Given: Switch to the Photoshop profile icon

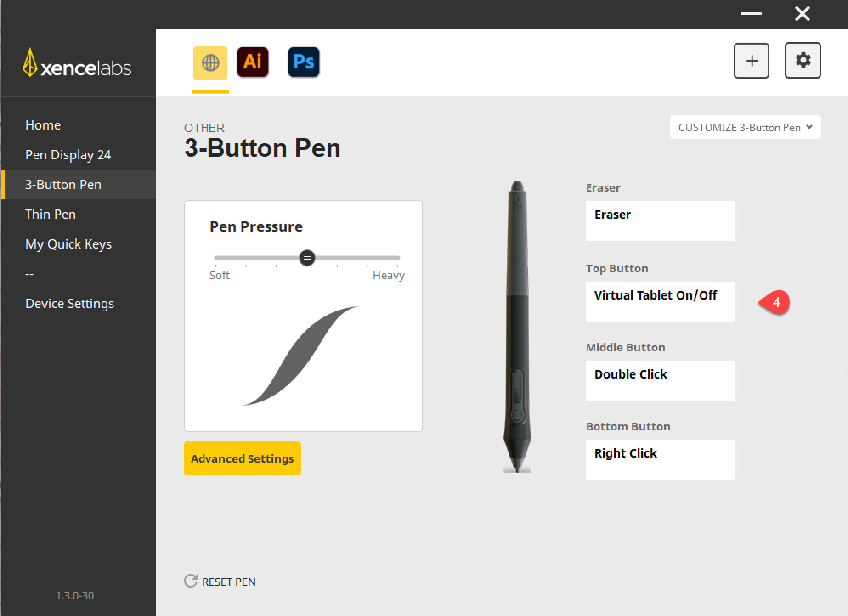Looking at the screenshot, I should click(x=304, y=62).
